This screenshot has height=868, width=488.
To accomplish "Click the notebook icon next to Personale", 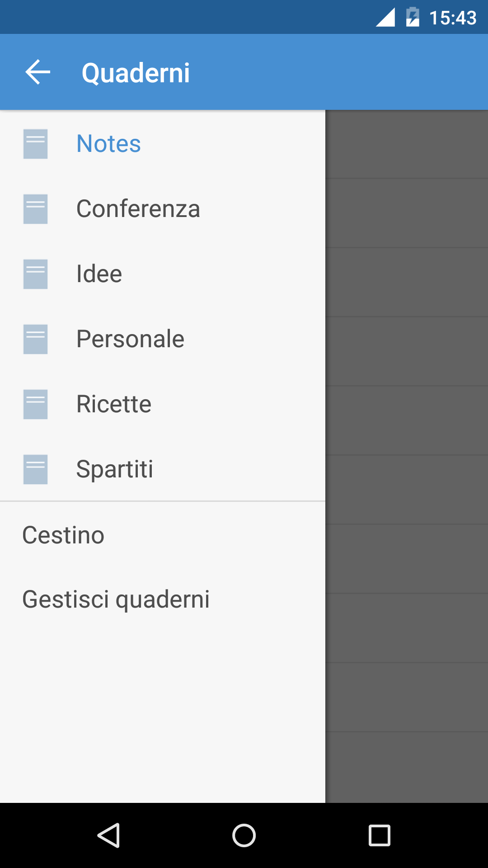I will [x=35, y=339].
